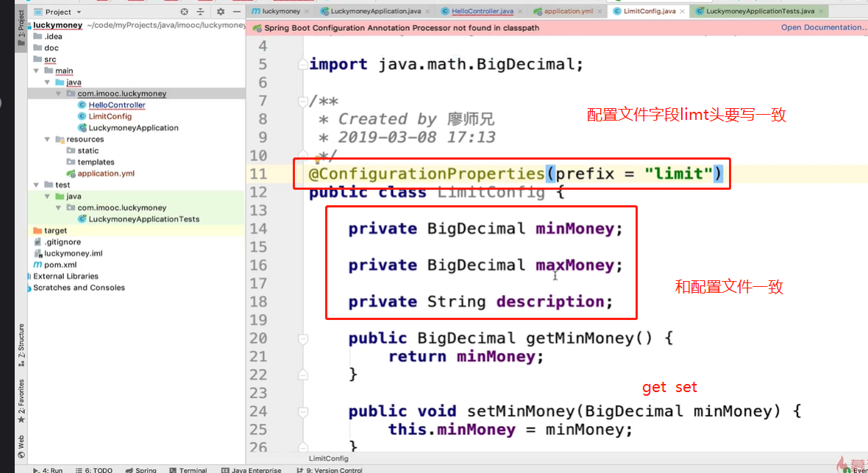The image size is (868, 473).
Task: Select luckymoney.iml file
Action: 73,253
